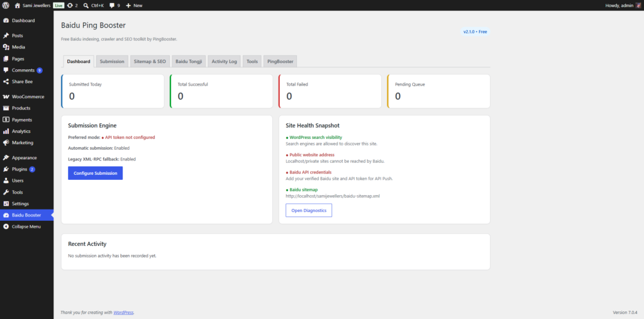The height and width of the screenshot is (319, 644).
Task: Click the home icon beside Sami Jewellers
Action: pyautogui.click(x=17, y=6)
